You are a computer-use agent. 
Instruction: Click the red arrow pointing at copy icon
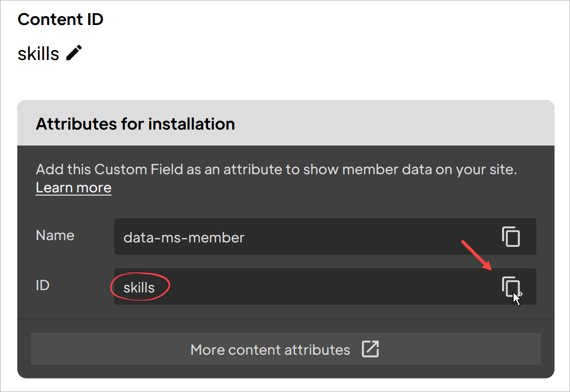pyautogui.click(x=476, y=255)
